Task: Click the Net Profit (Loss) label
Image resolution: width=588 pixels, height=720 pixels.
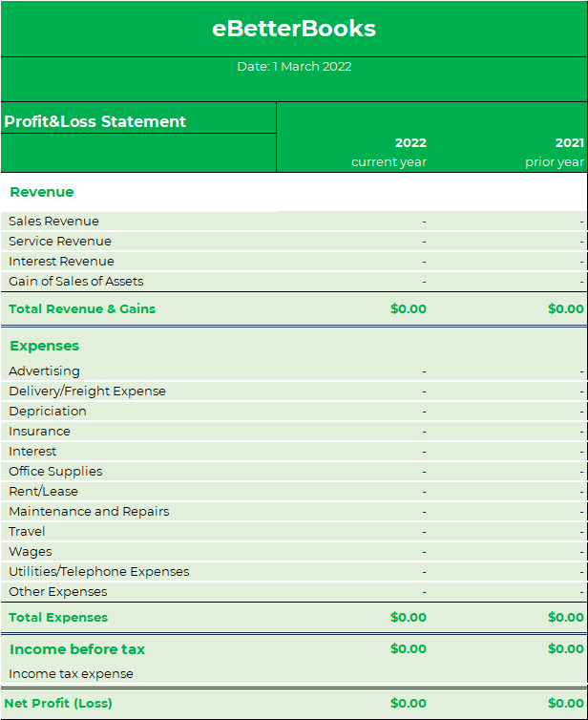Action: coord(58,704)
